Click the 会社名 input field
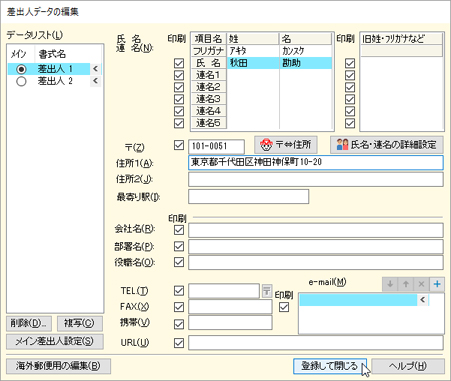This screenshot has height=381, width=451. (x=316, y=230)
